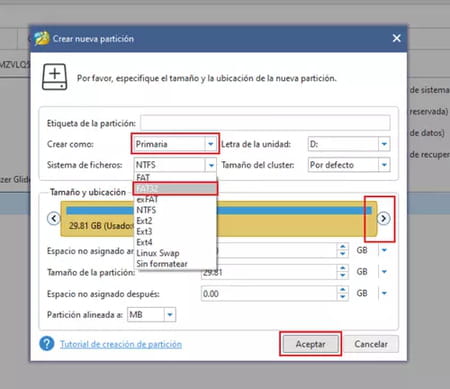Click the new partition disk icon
The height and width of the screenshot is (389, 450).
coord(55,77)
